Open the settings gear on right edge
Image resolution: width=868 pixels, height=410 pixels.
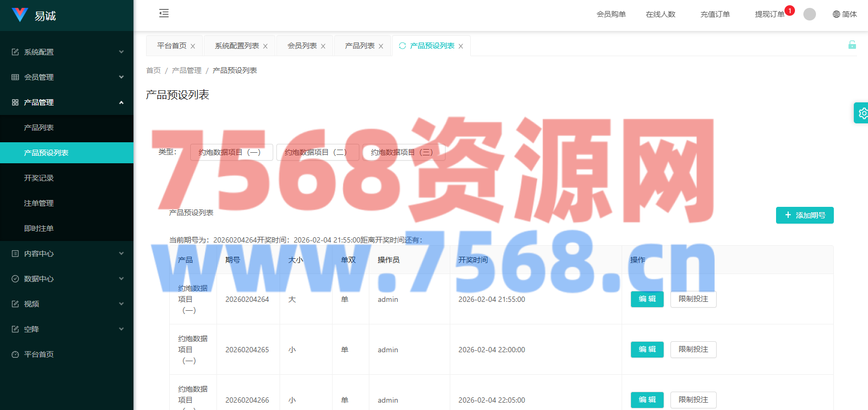[862, 113]
